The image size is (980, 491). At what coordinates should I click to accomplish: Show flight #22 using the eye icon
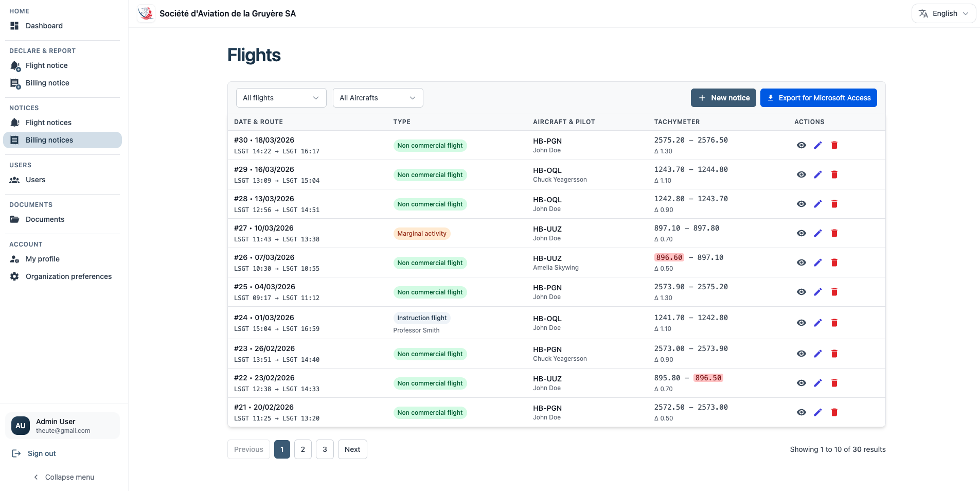coord(801,383)
